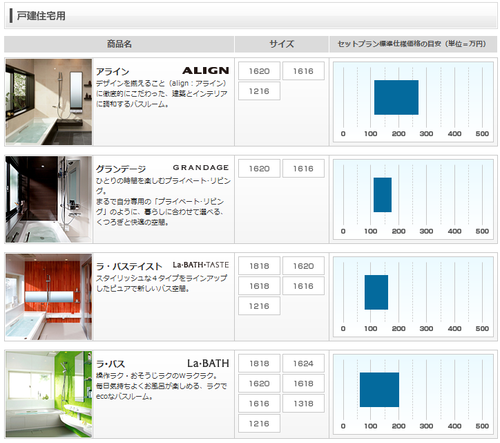Image resolution: width=500 pixels, height=443 pixels.
Task: Click the セットプラン price column header
Action: tap(413, 44)
